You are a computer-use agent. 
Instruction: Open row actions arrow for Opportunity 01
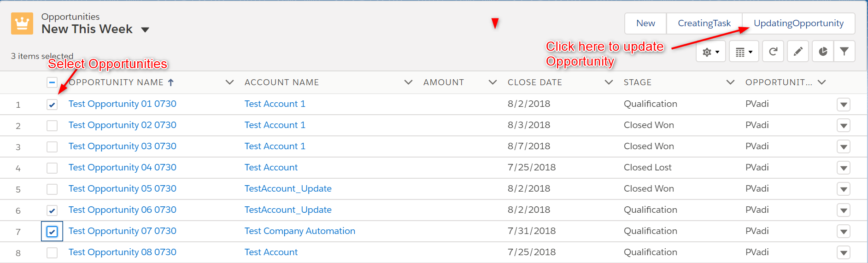coord(844,105)
